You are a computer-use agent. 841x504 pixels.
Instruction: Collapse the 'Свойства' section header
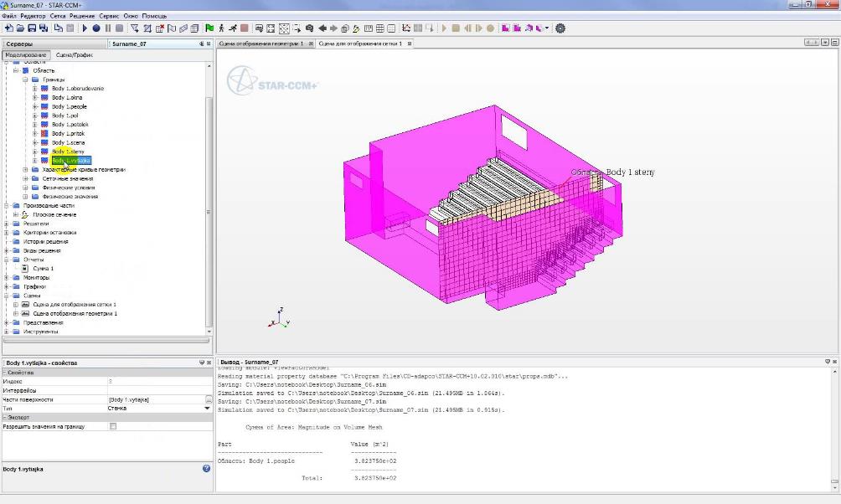(4, 373)
